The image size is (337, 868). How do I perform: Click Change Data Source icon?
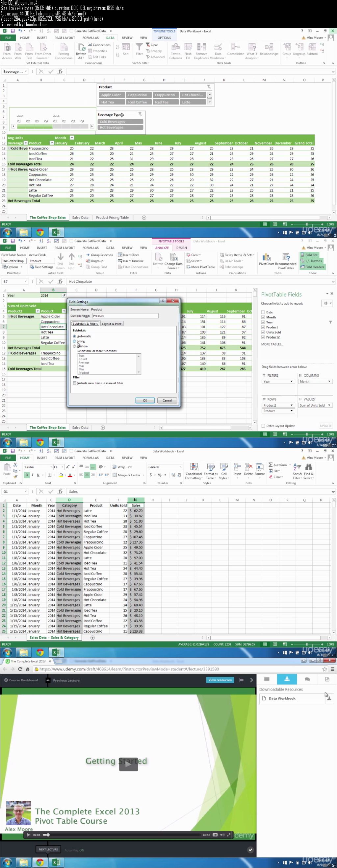click(x=173, y=261)
